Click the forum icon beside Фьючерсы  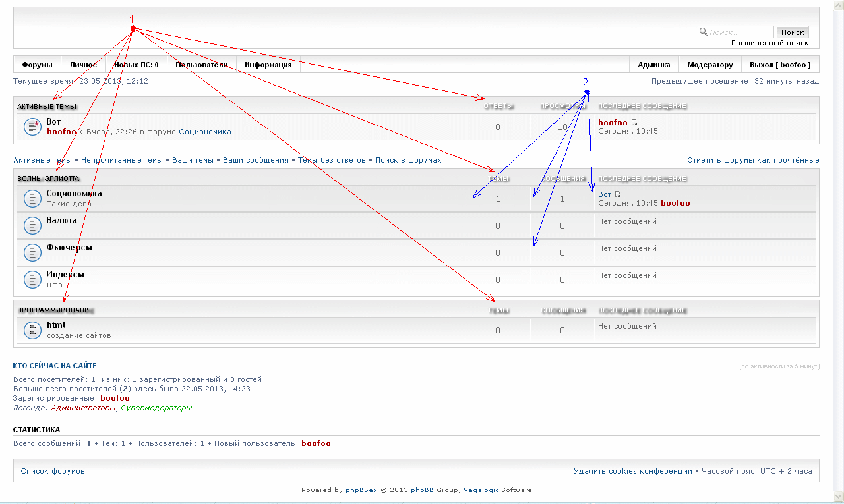32,252
